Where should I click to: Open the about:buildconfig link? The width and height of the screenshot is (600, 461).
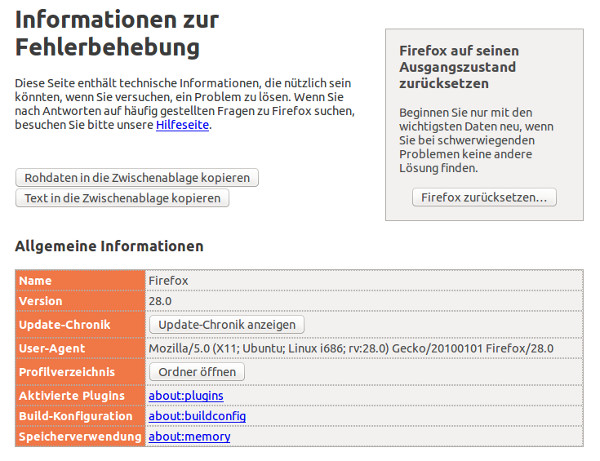197,416
